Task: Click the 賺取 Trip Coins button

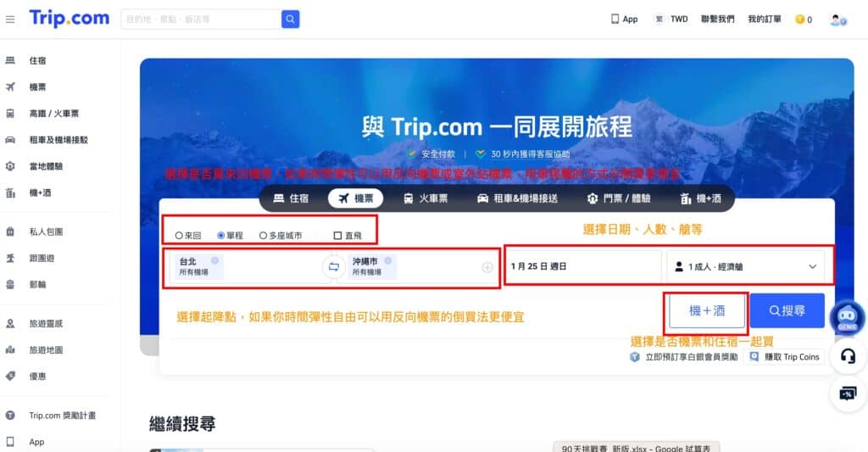Action: coord(784,357)
